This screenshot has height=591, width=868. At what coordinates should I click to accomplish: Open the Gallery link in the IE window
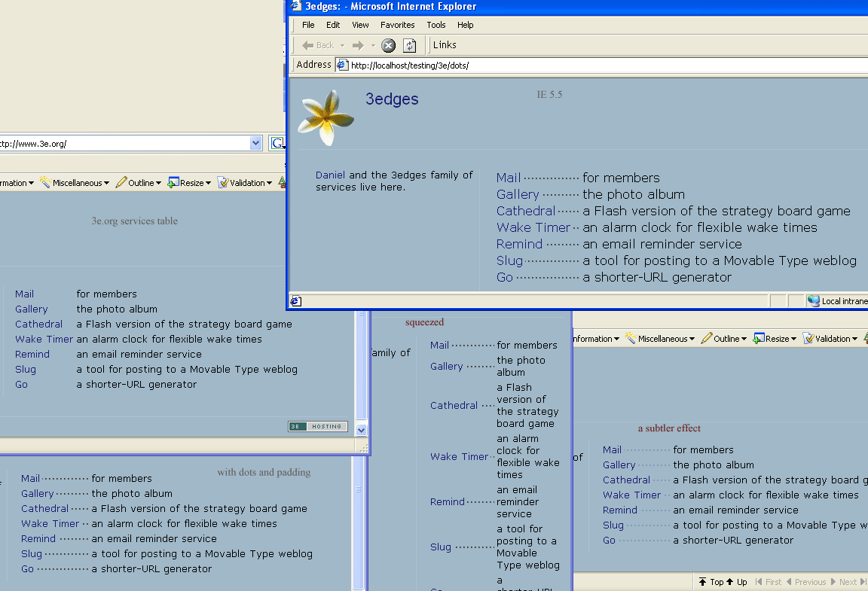tap(518, 194)
